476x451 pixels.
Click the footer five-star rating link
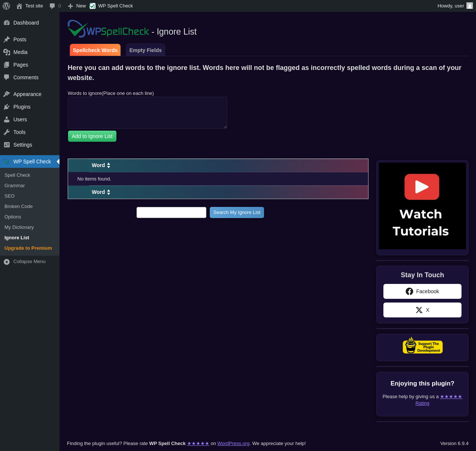pos(198,444)
